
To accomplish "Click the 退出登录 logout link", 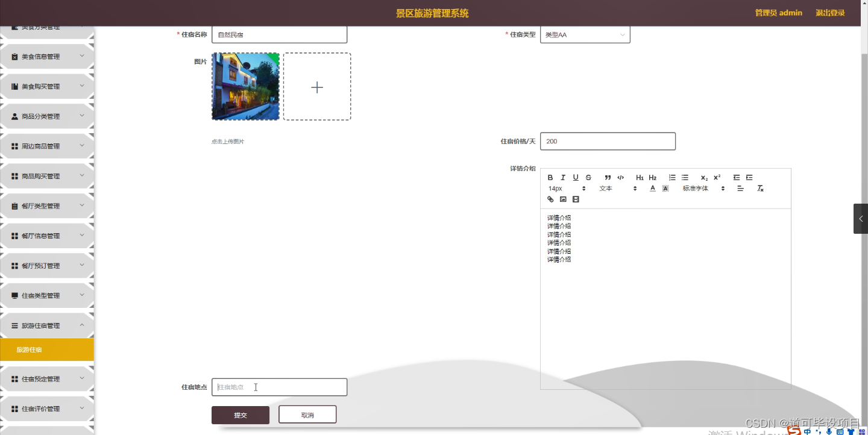I will click(x=831, y=13).
